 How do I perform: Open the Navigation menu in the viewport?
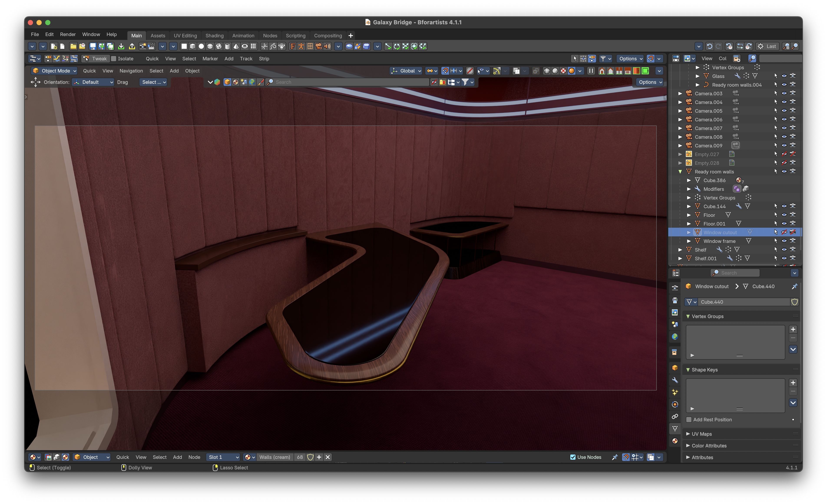point(131,71)
